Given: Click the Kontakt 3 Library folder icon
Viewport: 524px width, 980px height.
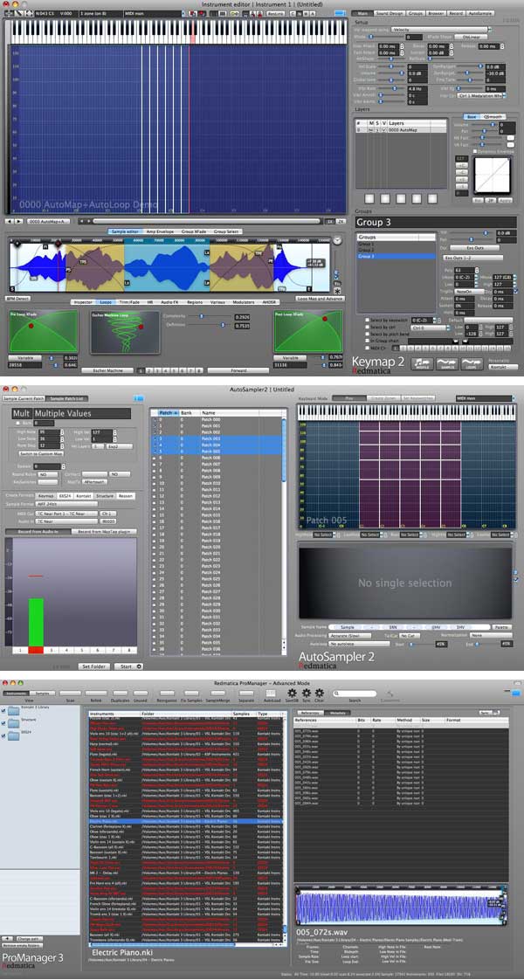Looking at the screenshot, I should (x=14, y=710).
